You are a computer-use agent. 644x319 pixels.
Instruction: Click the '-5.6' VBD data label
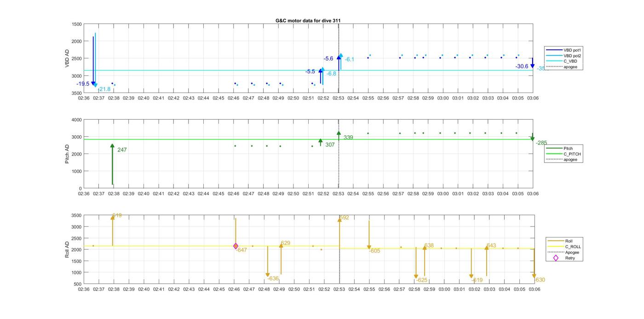328,58
